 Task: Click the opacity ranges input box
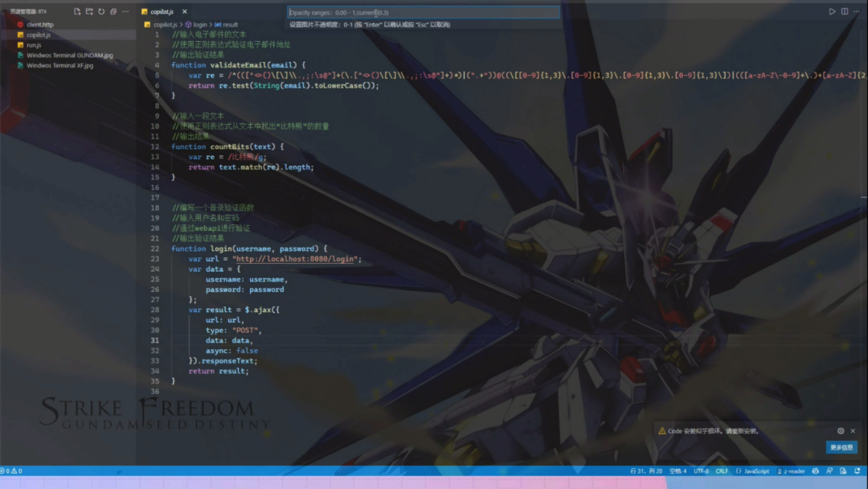click(424, 12)
